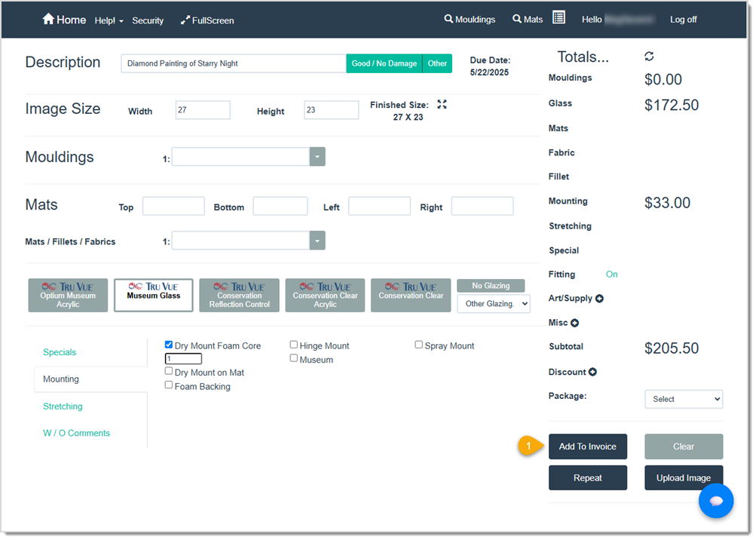Uncheck the Dry Mount Foam Core checkbox
This screenshot has width=756, height=540.
(169, 344)
